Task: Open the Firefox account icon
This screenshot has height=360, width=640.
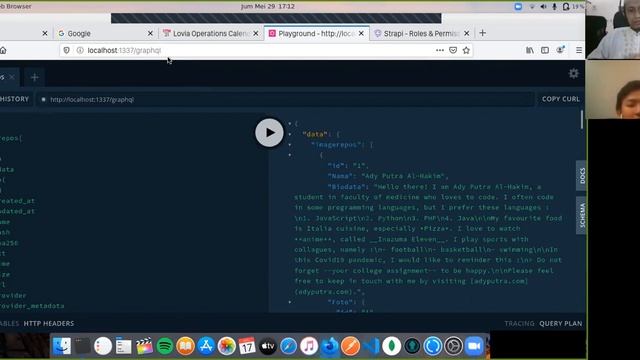Action: tap(561, 50)
